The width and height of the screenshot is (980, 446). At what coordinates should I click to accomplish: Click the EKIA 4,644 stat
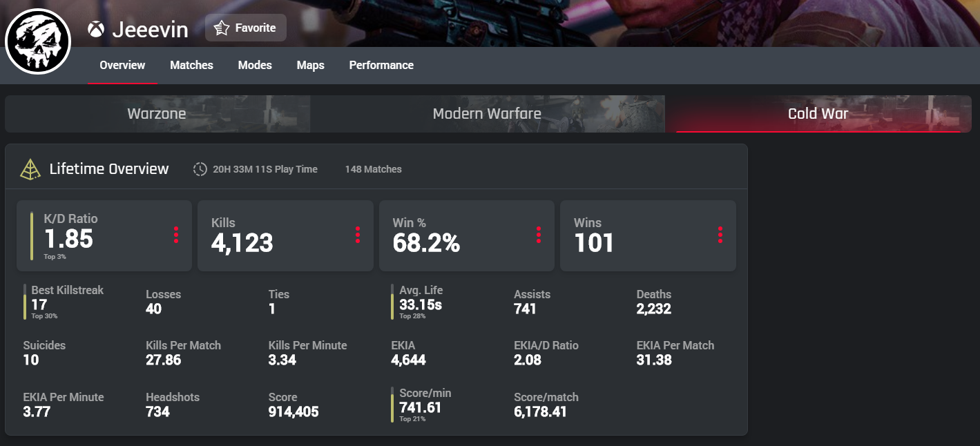pyautogui.click(x=408, y=353)
